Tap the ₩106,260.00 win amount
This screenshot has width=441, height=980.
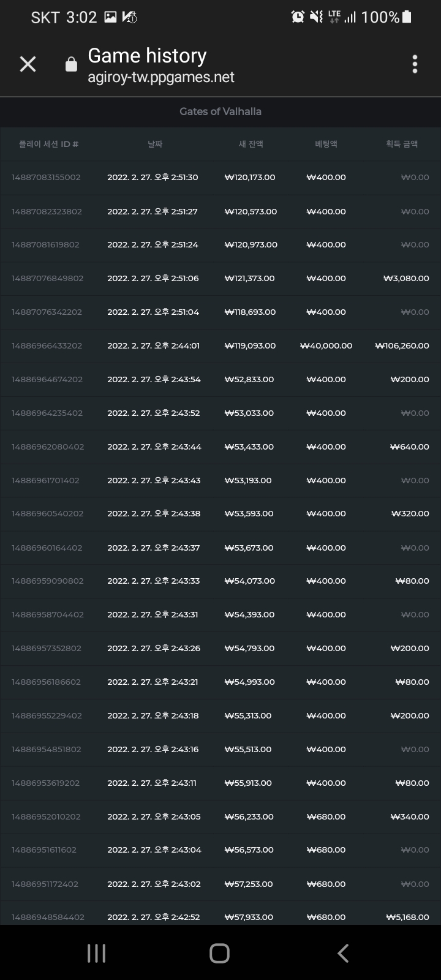(402, 345)
